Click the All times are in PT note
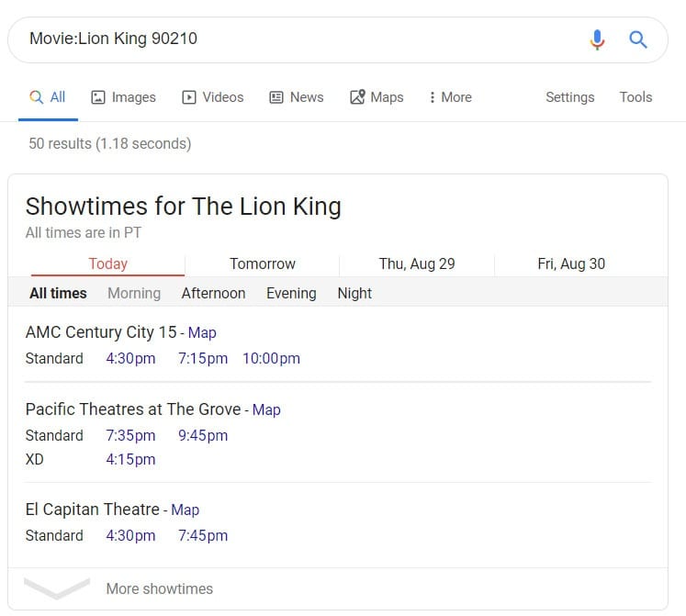Viewport: 686px width, 616px height. click(x=84, y=233)
